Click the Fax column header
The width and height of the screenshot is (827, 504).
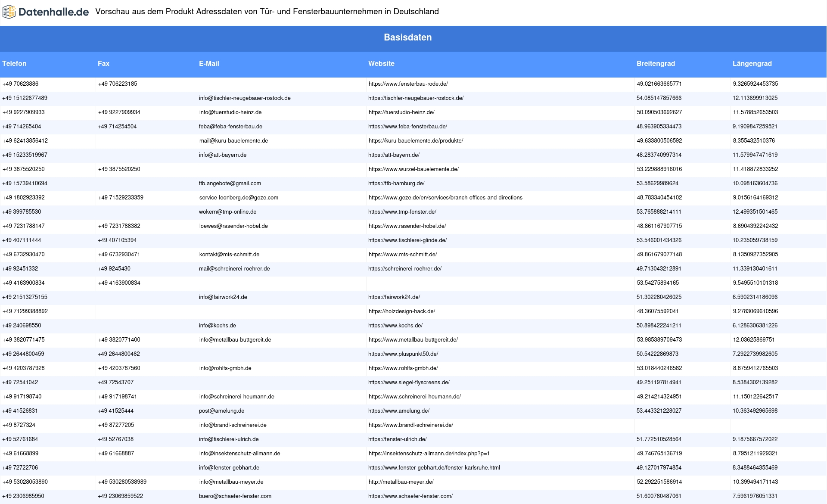103,64
